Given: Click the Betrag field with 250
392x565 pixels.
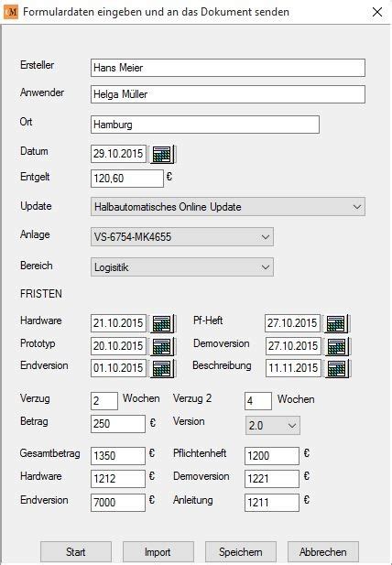Looking at the screenshot, I should coord(118,424).
